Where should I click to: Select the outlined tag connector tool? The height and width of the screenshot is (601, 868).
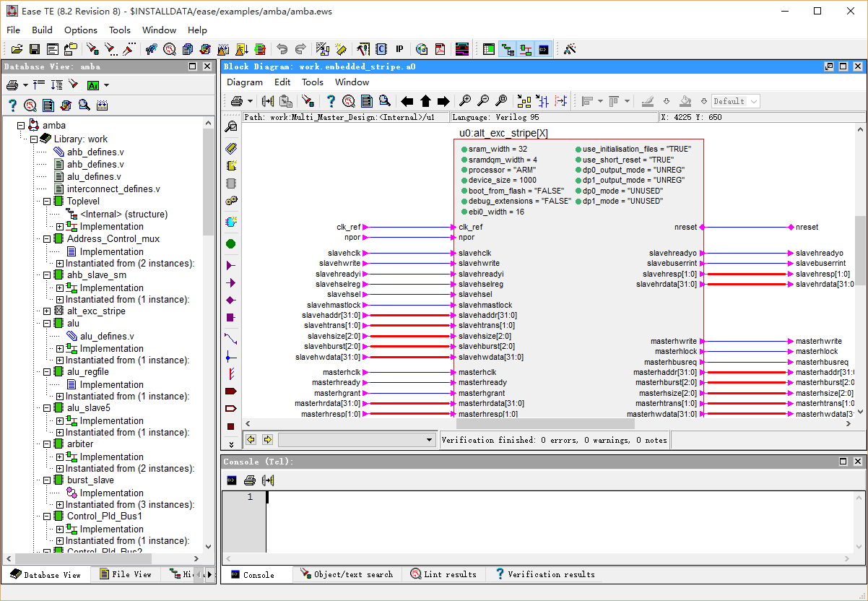pyautogui.click(x=231, y=409)
